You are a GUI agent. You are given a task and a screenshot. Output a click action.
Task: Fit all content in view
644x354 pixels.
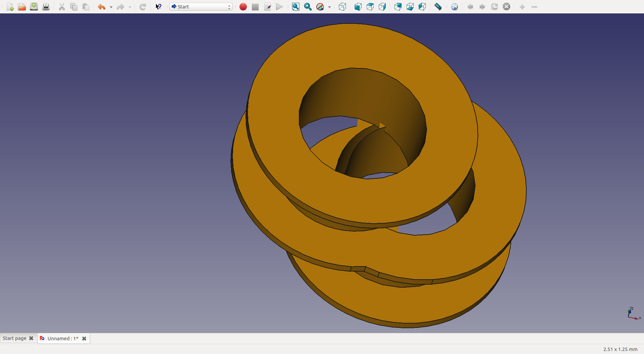296,7
